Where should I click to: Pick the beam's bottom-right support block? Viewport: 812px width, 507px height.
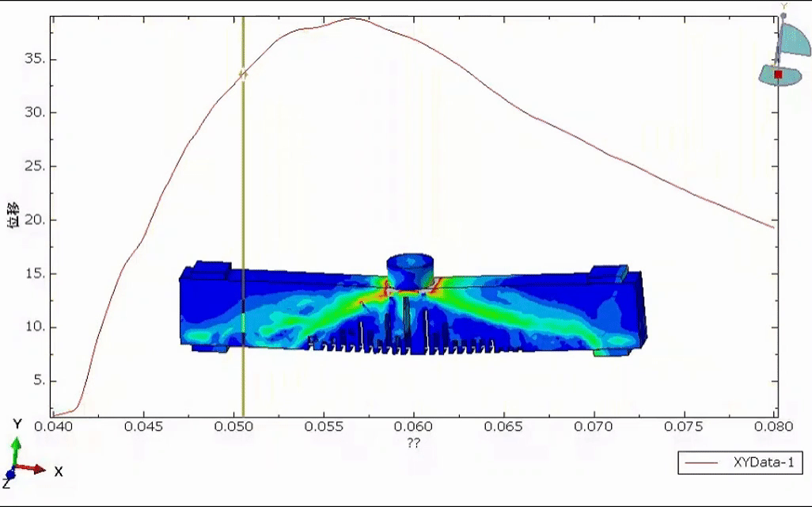pos(612,352)
